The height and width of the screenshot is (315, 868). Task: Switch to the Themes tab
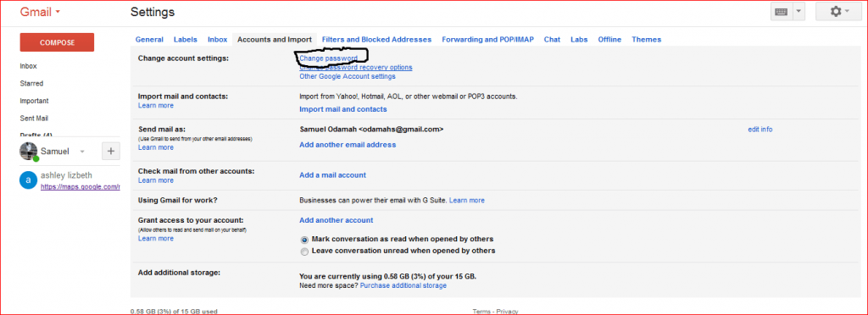coord(647,39)
